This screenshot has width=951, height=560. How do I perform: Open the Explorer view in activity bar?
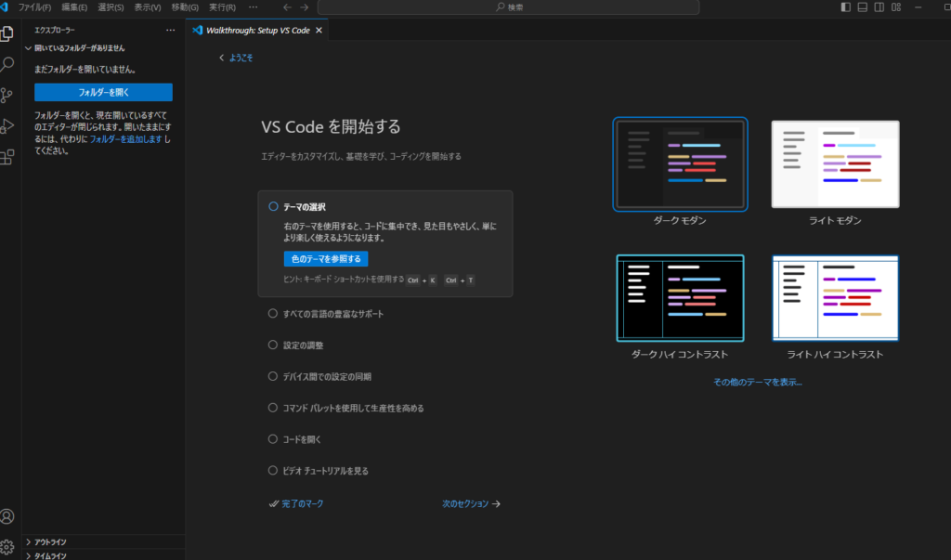(7, 33)
